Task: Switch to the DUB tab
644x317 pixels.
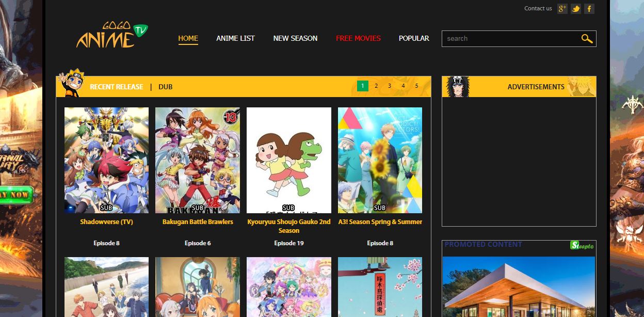Action: coord(166,86)
